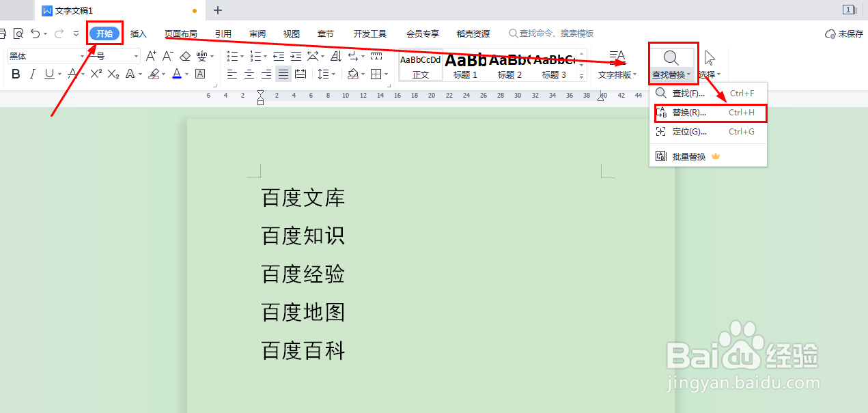The image size is (868, 413).
Task: Click the highlighter pen icon
Action: tap(154, 74)
